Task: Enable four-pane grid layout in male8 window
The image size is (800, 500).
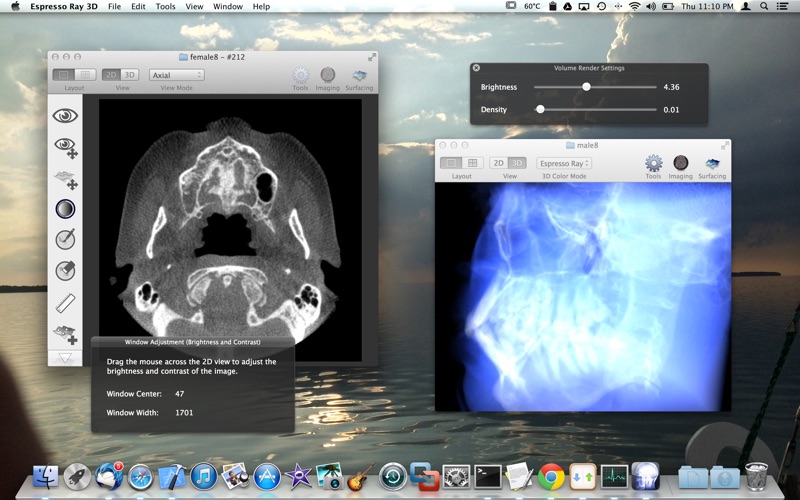Action: point(472,163)
